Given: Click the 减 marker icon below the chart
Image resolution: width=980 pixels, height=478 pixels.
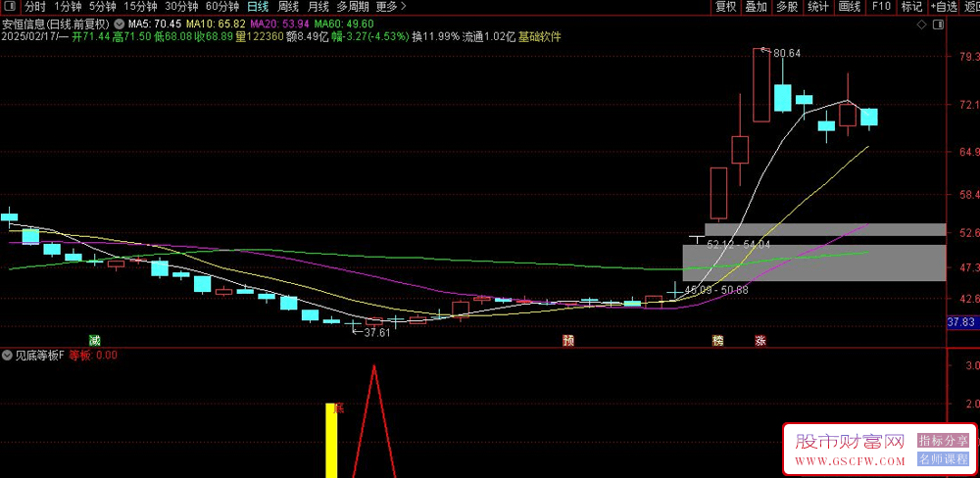Looking at the screenshot, I should click(x=95, y=341).
